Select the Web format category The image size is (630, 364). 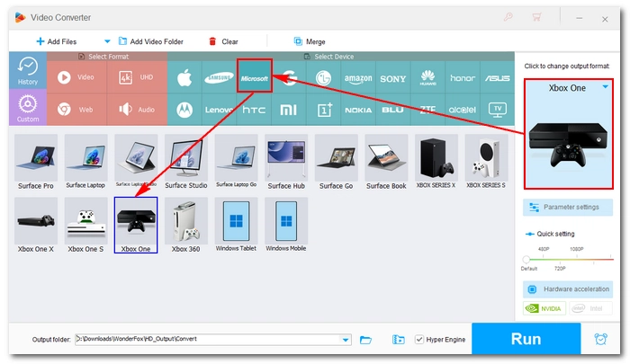(76, 109)
